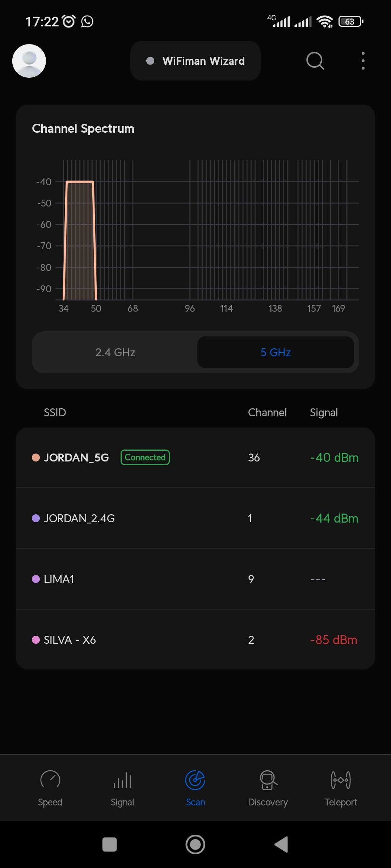The width and height of the screenshot is (391, 868).
Task: Open the LIMA1 network entry
Action: coord(195,579)
